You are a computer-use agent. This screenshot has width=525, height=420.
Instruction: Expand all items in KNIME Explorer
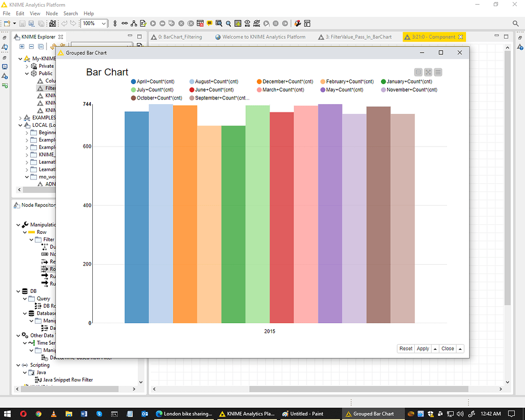22,46
